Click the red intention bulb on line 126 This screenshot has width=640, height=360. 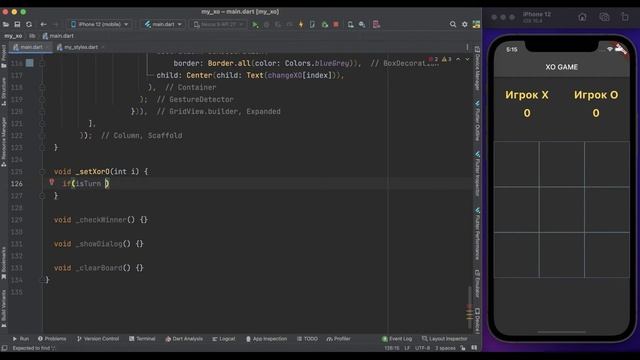(52, 182)
